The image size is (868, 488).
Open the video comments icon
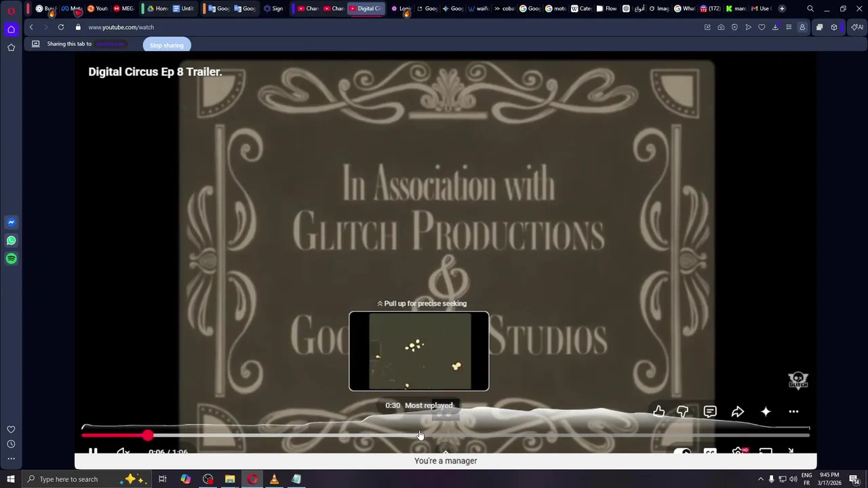710,411
